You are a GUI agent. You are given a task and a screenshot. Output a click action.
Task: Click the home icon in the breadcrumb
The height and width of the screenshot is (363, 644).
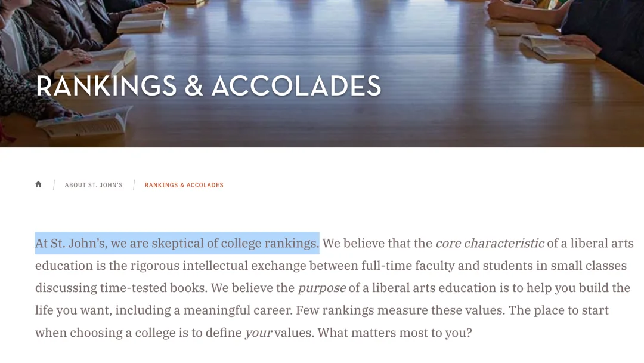(38, 184)
